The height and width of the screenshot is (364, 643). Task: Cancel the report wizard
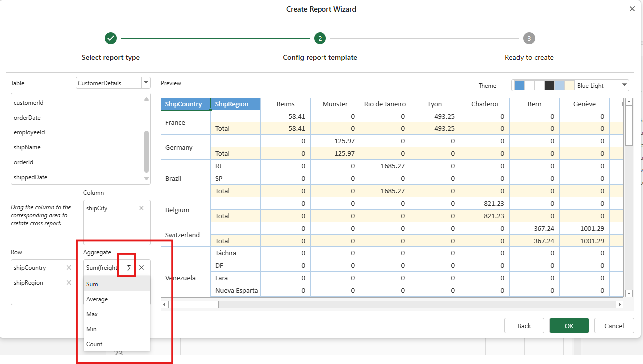tap(614, 326)
